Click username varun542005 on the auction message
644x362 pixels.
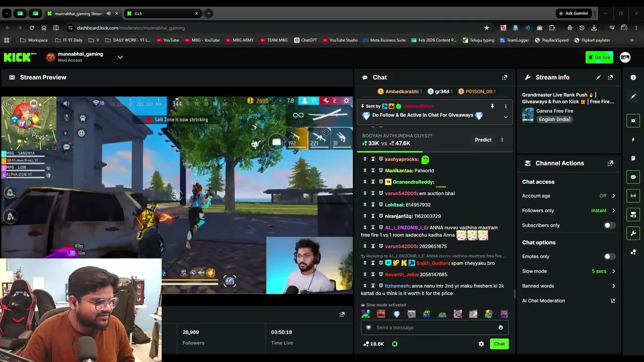coord(401,194)
